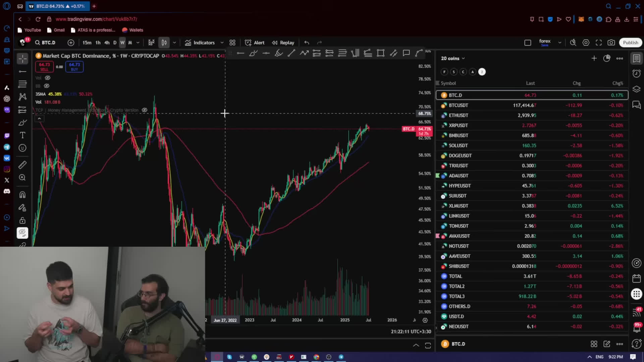Click the fullscreen mode icon
644x362 pixels.
[x=599, y=43]
